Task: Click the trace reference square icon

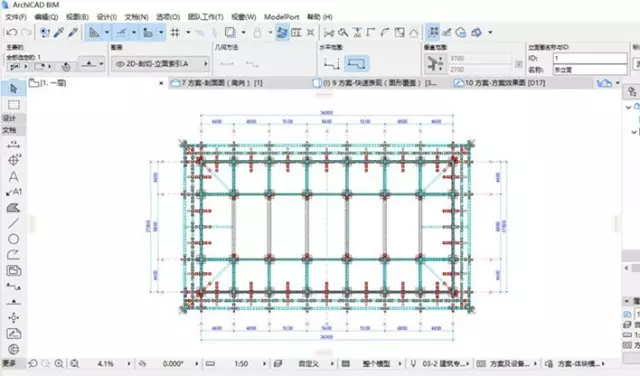Action: click(x=230, y=33)
